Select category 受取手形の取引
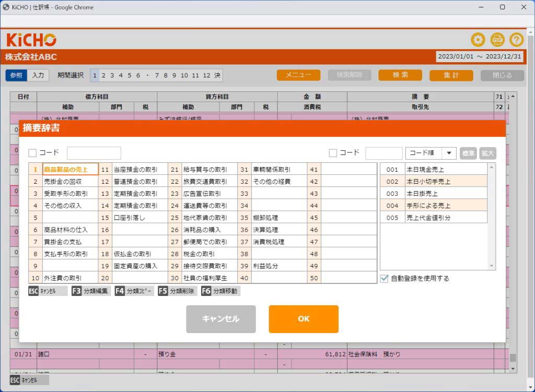 click(71, 194)
